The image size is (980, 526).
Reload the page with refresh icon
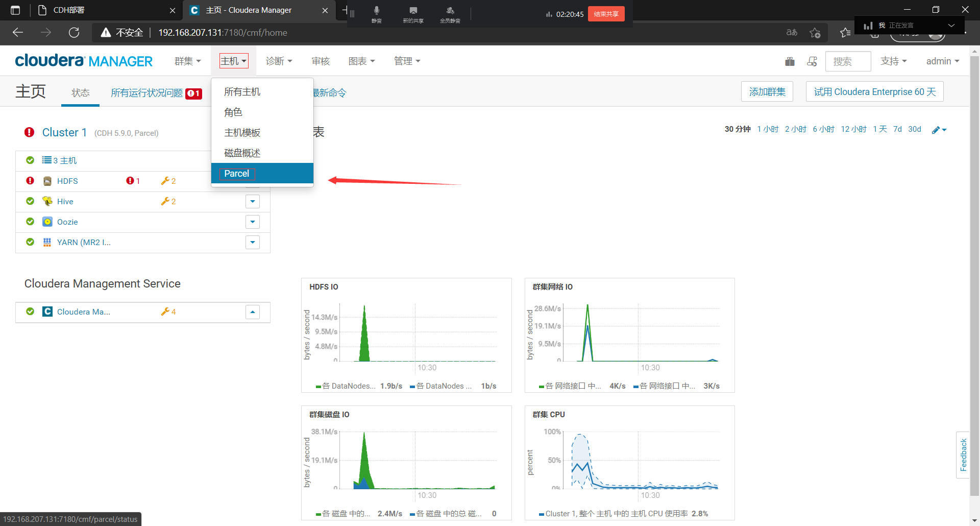74,33
